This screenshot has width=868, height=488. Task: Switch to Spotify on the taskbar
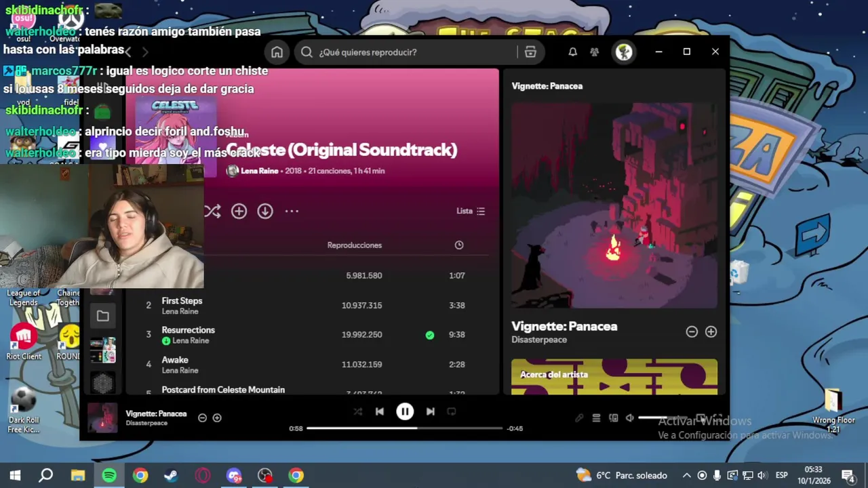tap(109, 475)
